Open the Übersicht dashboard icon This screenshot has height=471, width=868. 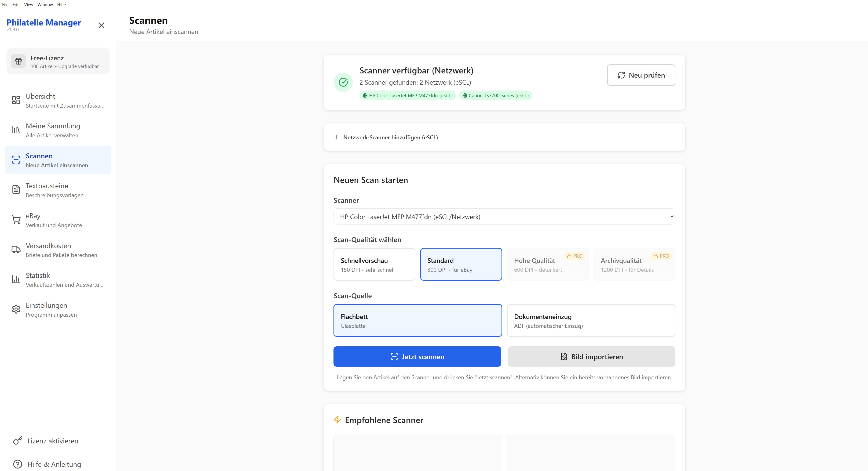[x=16, y=100]
